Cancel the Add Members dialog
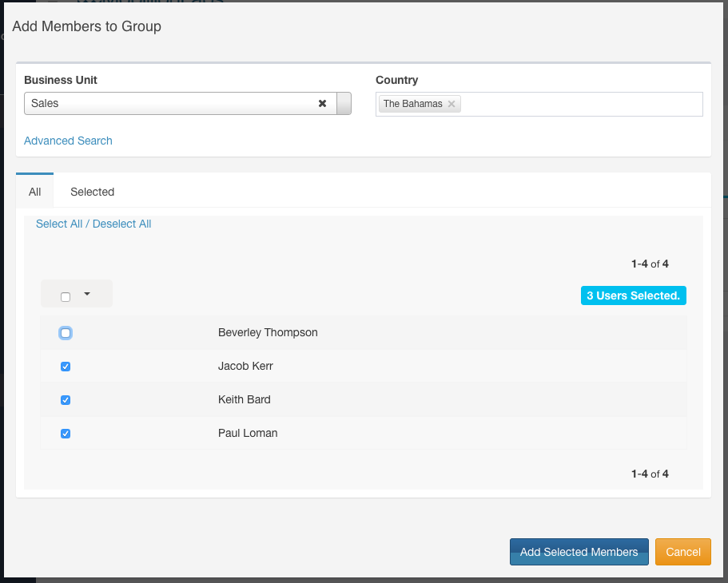The height and width of the screenshot is (583, 728). 682,552
